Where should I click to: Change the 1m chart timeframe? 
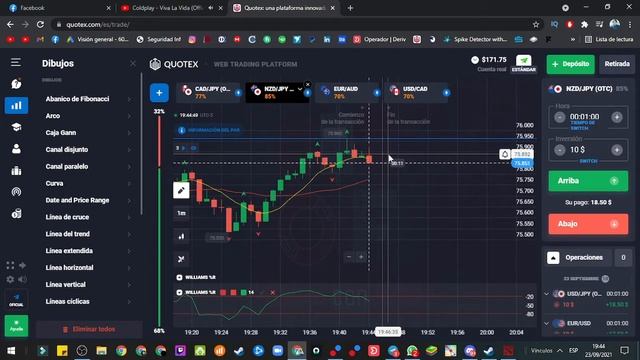(181, 213)
